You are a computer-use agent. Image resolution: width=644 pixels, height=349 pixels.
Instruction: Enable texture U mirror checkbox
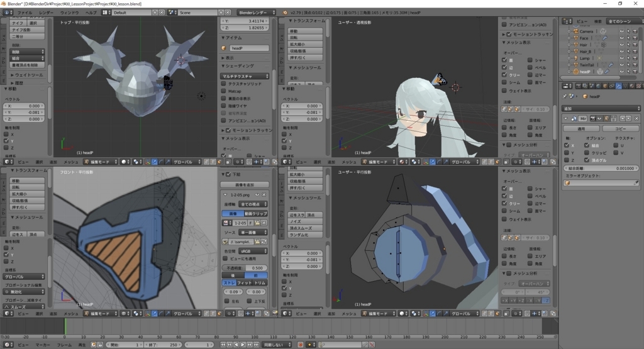coord(616,145)
